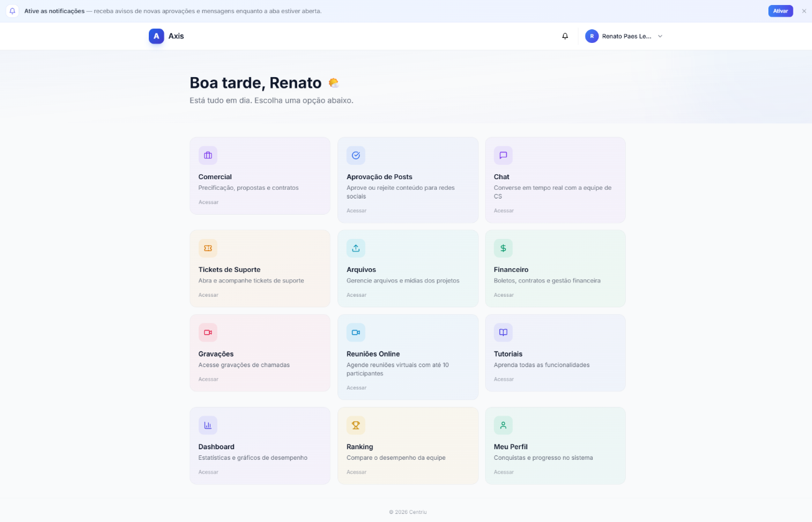Click Acessar under Meu Perfil

(x=504, y=472)
